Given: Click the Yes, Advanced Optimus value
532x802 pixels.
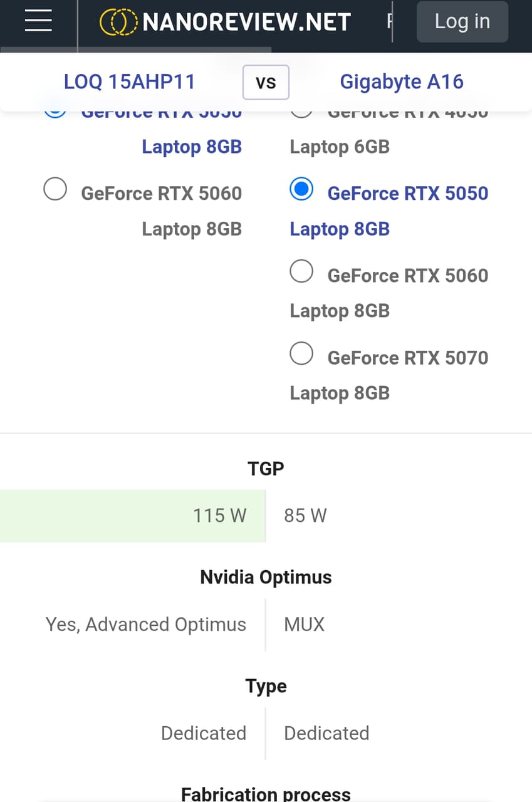Looking at the screenshot, I should [146, 625].
